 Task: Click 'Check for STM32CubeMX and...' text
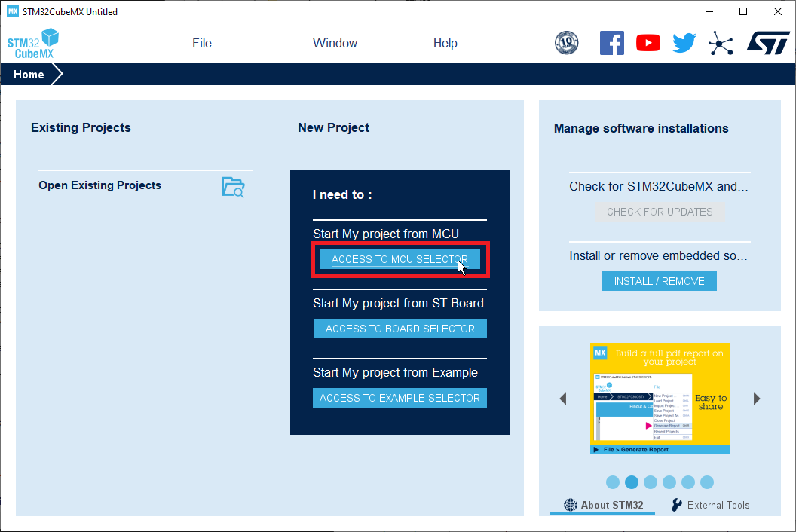658,186
